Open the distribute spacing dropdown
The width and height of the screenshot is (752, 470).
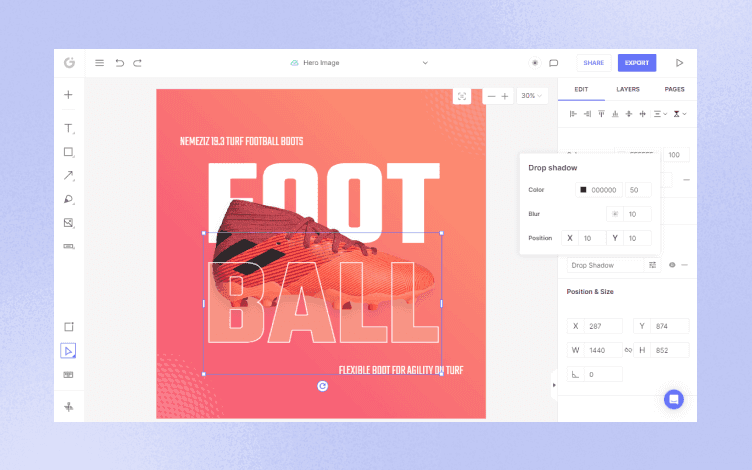coord(660,114)
